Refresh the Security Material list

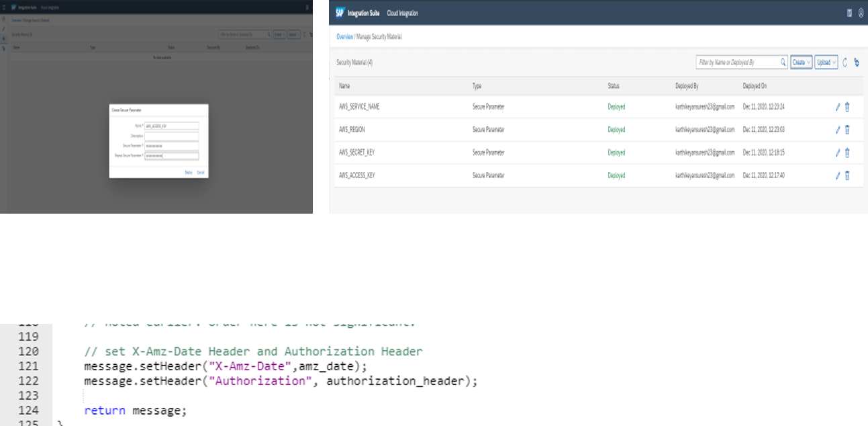pos(845,62)
